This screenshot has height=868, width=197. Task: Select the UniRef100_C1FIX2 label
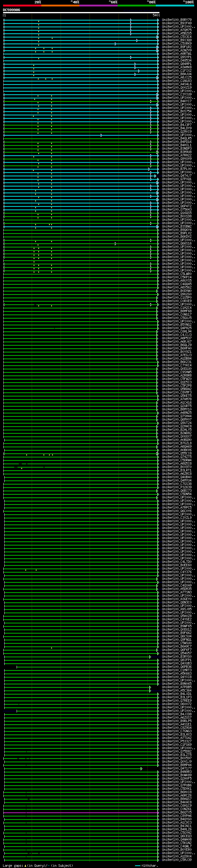tap(177, 71)
